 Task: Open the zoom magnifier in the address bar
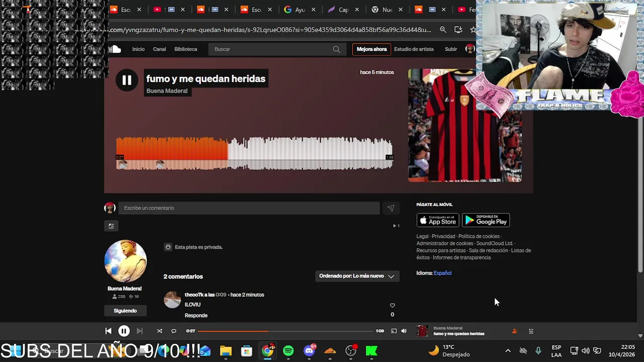point(443,30)
